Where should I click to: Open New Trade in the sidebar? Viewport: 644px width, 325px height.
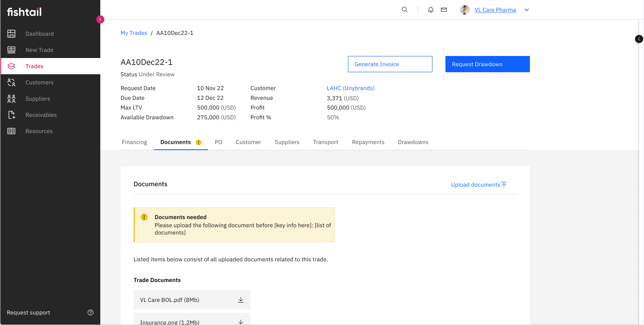tap(39, 50)
